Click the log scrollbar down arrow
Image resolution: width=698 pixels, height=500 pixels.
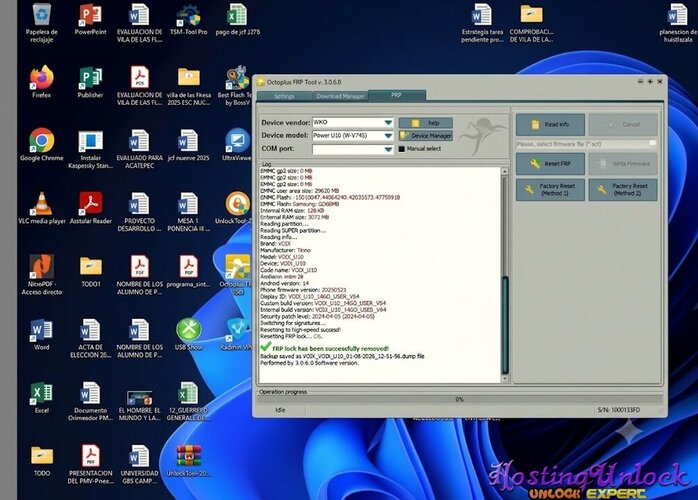click(x=505, y=379)
